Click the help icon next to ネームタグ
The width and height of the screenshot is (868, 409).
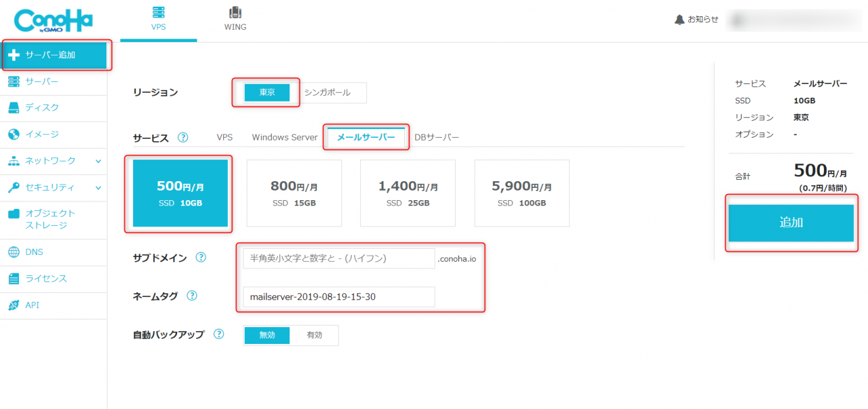(192, 296)
